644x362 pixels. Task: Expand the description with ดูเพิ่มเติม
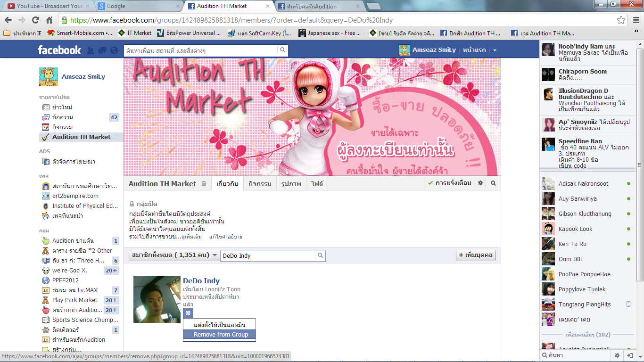[x=191, y=237]
